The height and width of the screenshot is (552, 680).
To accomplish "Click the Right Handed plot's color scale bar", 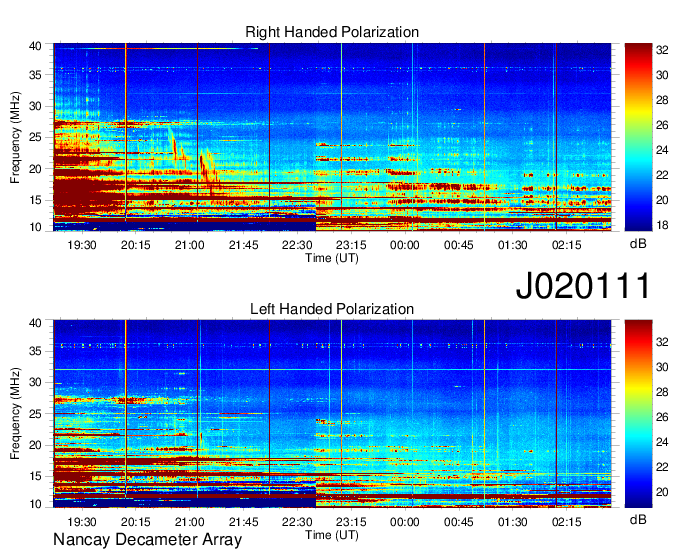I will (x=638, y=137).
